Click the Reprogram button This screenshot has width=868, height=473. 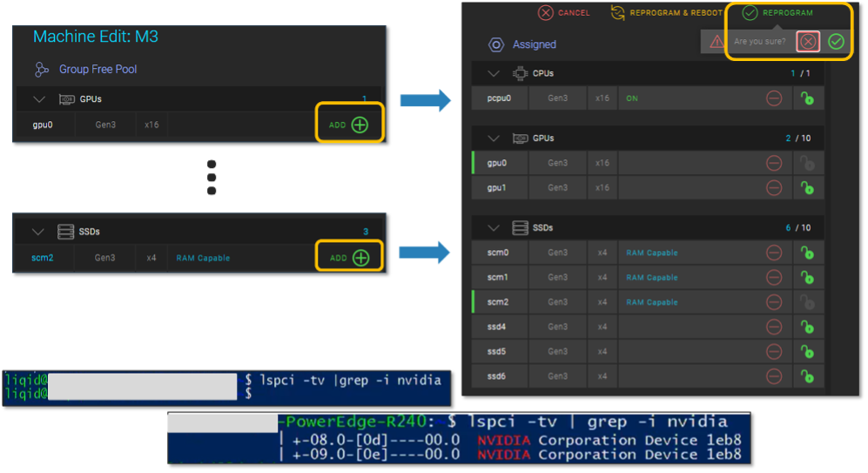(777, 13)
